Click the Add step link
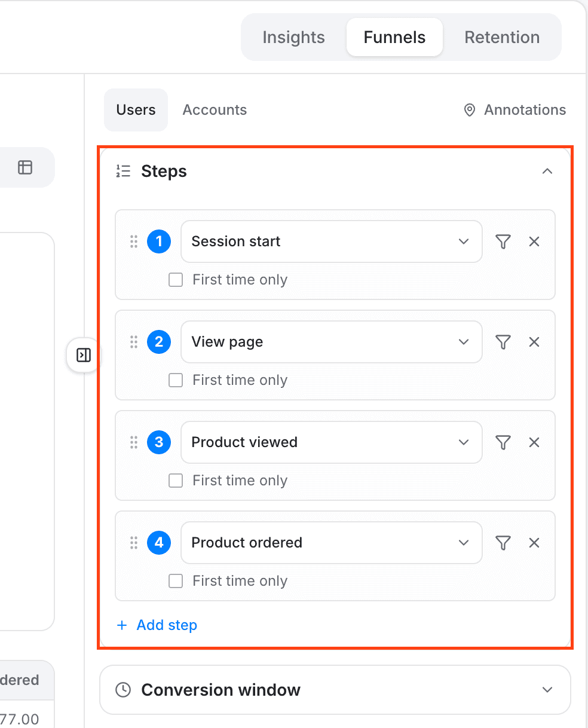Image resolution: width=588 pixels, height=728 pixels. [x=157, y=625]
